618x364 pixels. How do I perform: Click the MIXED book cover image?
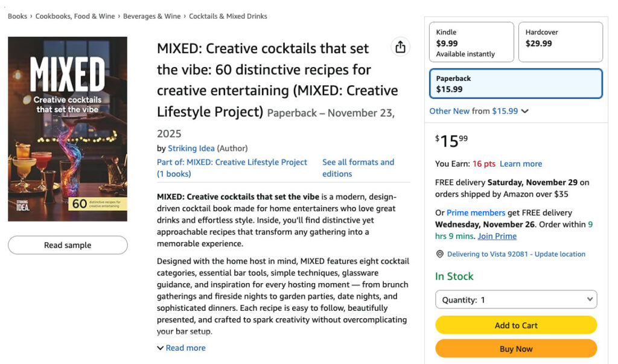click(68, 129)
